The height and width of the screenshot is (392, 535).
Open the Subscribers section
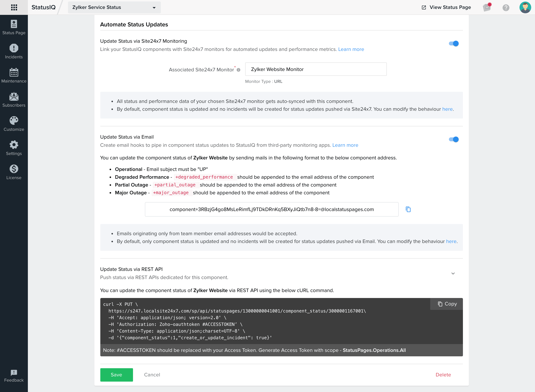click(x=14, y=100)
